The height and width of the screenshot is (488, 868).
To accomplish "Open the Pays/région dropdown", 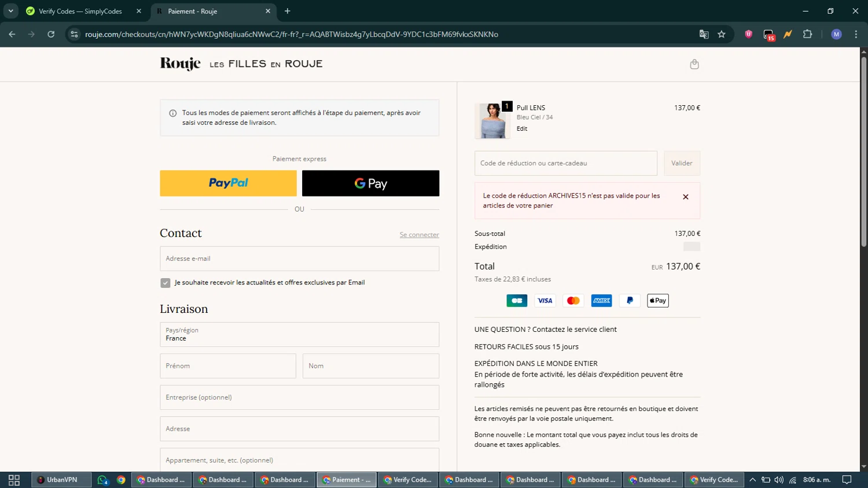I will point(299,334).
